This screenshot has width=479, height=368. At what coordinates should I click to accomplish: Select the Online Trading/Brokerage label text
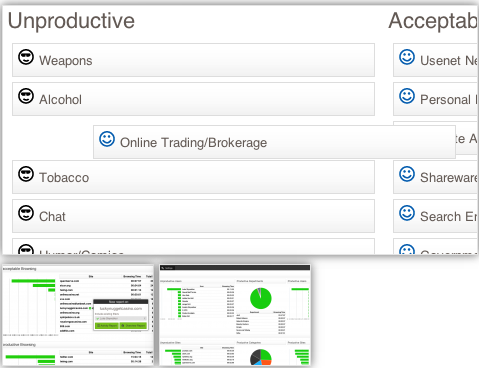point(194,143)
